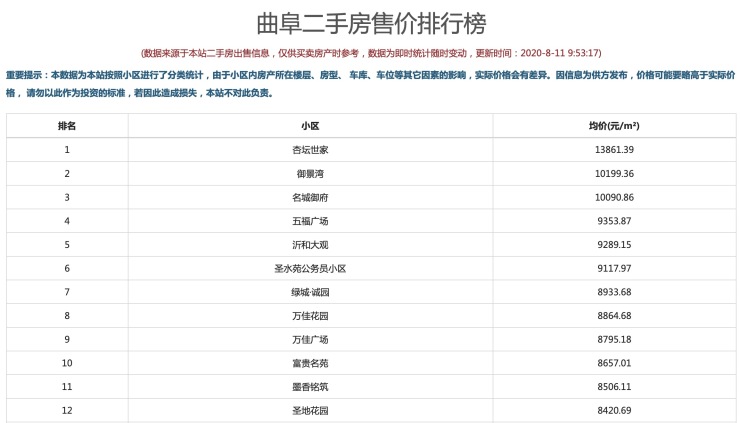Screen dimensions: 740x423
Task: Select price value 8657.01
Action: [614, 363]
